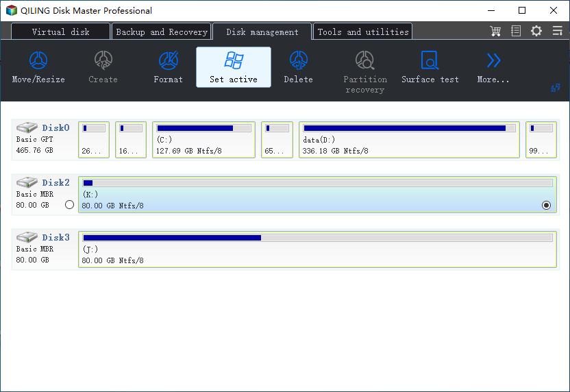Click the Disk0 drive icon
Screen dimensions: 570x392
pos(27,127)
